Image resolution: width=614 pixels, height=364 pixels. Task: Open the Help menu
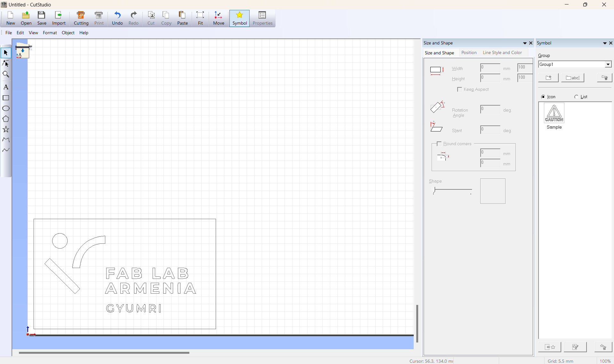(84, 33)
